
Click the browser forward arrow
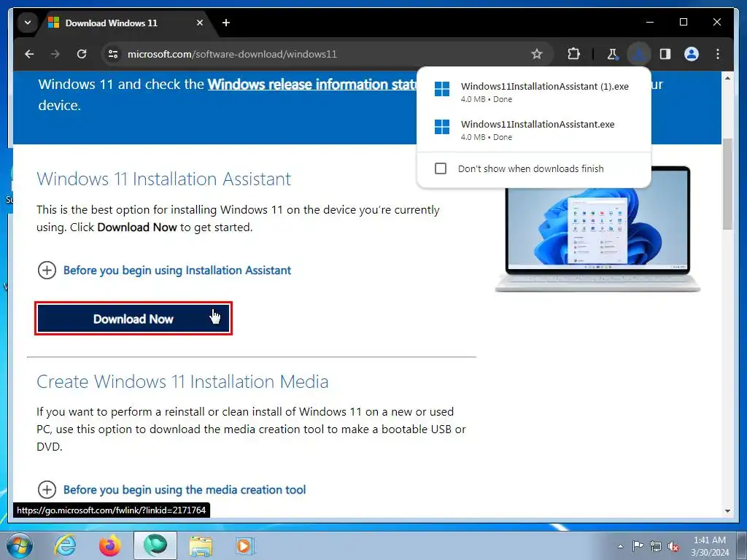pyautogui.click(x=55, y=54)
